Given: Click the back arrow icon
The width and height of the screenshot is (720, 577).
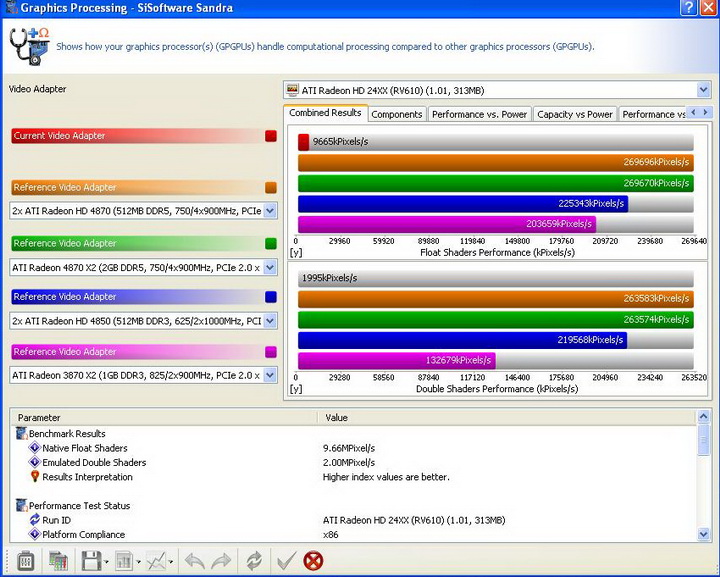Looking at the screenshot, I should [194, 561].
